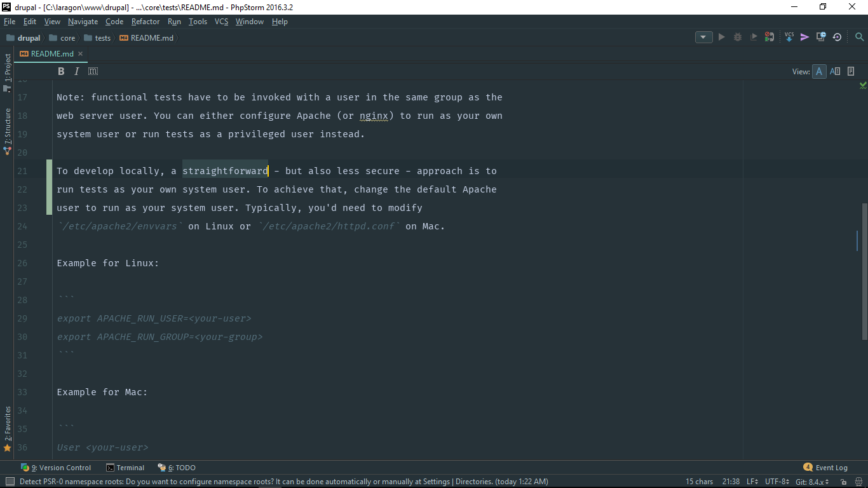Click the word 'nginx' on line 18

coord(374,116)
